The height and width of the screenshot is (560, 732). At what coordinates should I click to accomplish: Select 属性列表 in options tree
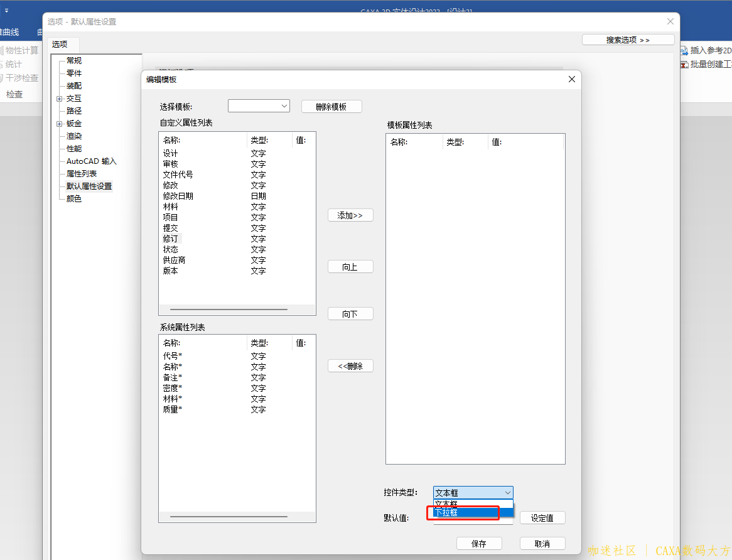click(x=82, y=174)
